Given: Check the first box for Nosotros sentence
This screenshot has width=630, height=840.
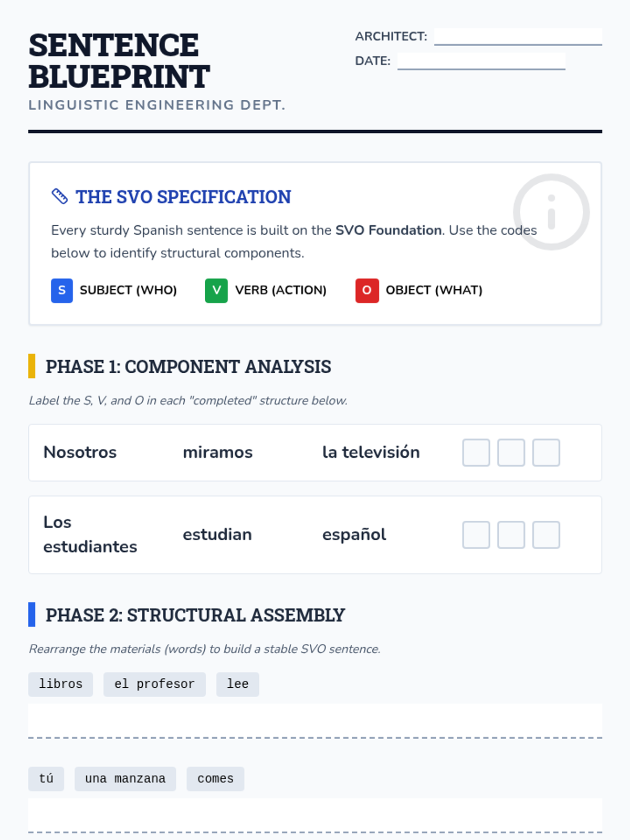Looking at the screenshot, I should coord(476,453).
